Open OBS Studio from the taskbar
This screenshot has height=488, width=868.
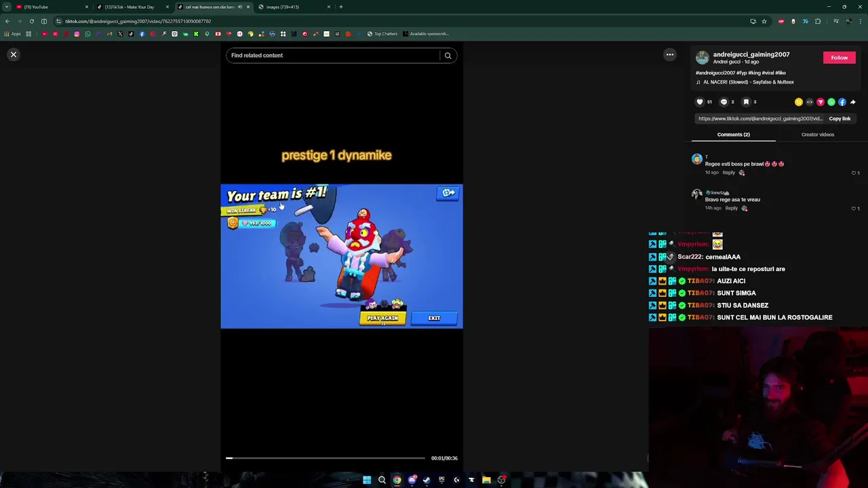pyautogui.click(x=501, y=480)
